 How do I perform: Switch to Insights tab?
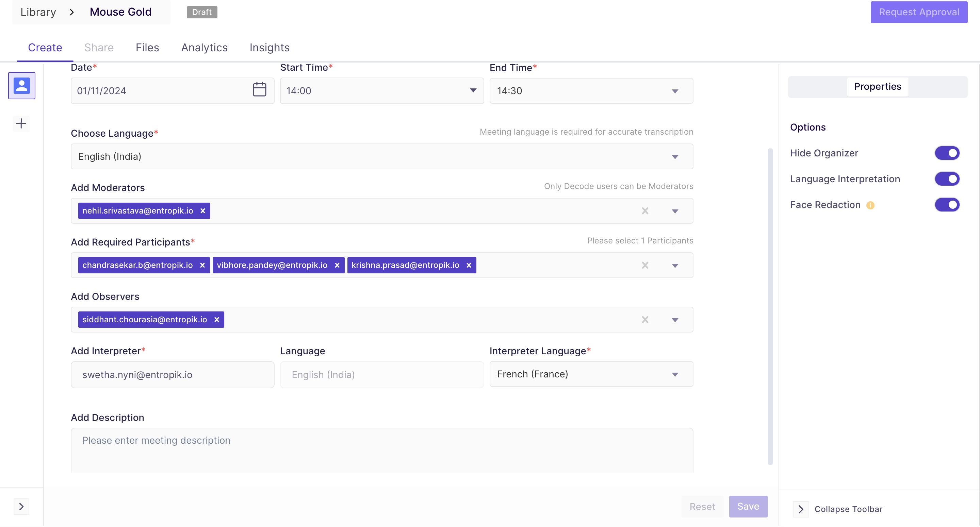tap(269, 48)
